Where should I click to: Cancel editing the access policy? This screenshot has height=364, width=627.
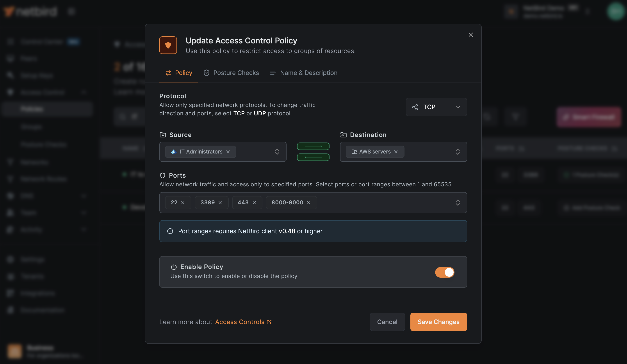tap(387, 322)
